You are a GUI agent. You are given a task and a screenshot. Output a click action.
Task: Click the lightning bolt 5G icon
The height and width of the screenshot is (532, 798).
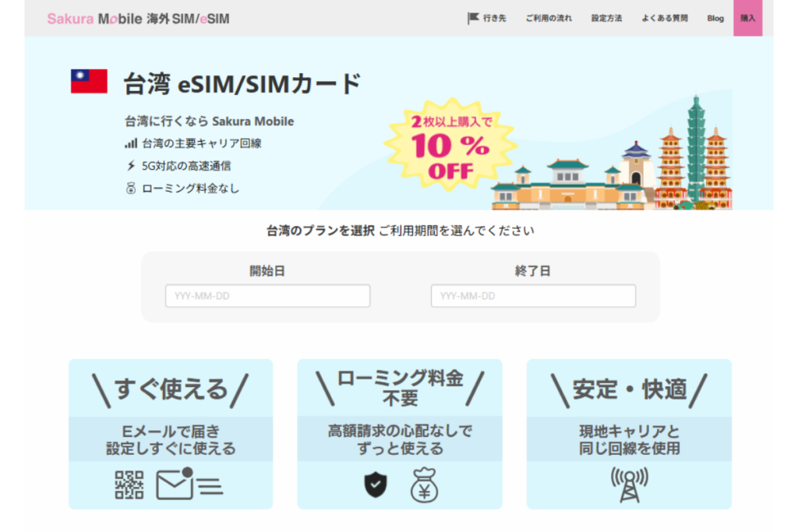[131, 166]
